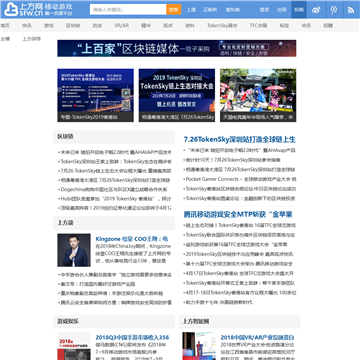Click the orange search button
The width and height of the screenshot is (360, 360).
[173, 10]
